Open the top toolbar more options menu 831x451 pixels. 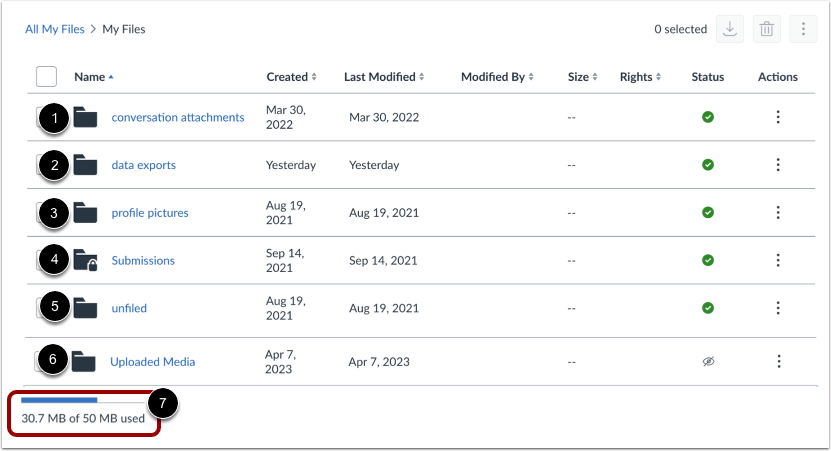(802, 29)
